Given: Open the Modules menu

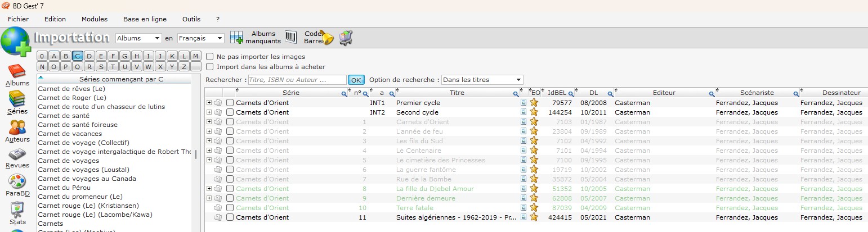Looking at the screenshot, I should [94, 19].
